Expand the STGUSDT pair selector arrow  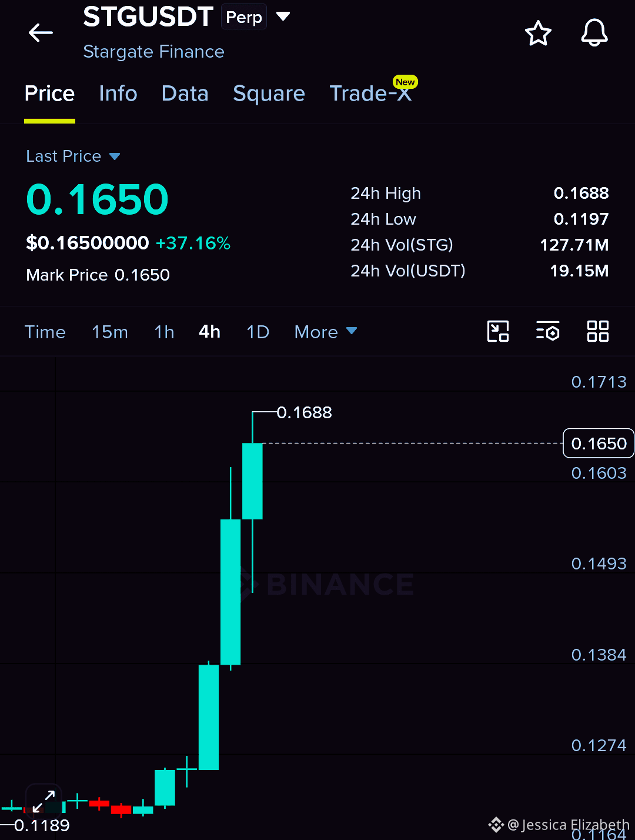283,16
